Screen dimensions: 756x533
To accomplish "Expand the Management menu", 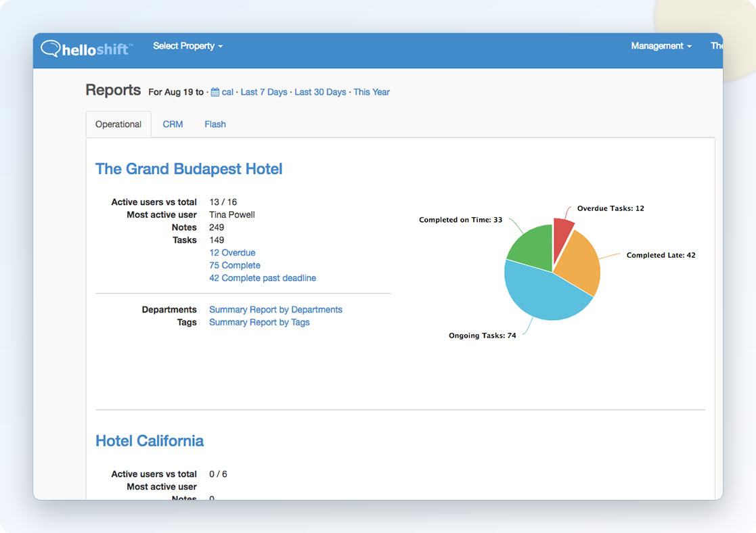I will click(661, 46).
